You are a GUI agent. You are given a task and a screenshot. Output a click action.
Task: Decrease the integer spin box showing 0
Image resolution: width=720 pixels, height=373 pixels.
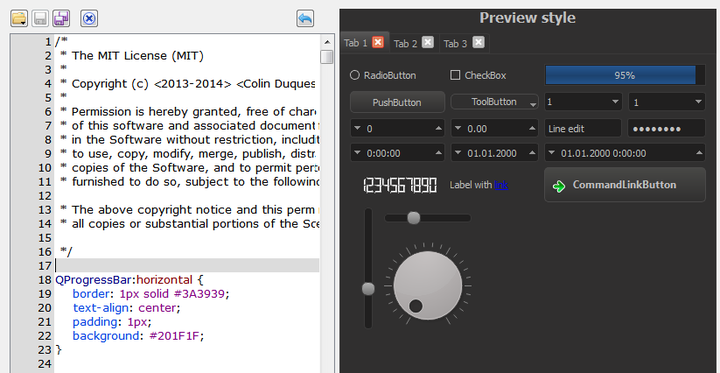(x=357, y=128)
